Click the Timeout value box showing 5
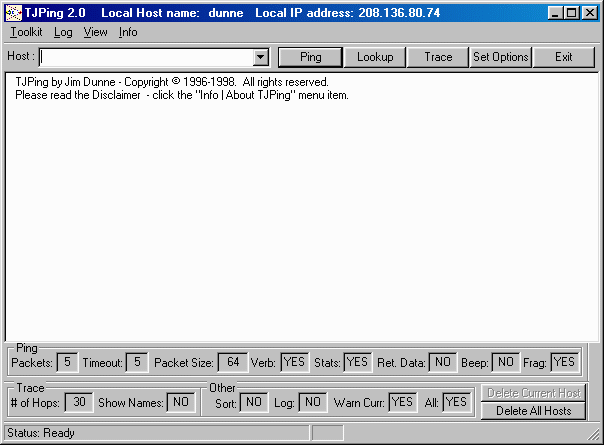 [137, 362]
